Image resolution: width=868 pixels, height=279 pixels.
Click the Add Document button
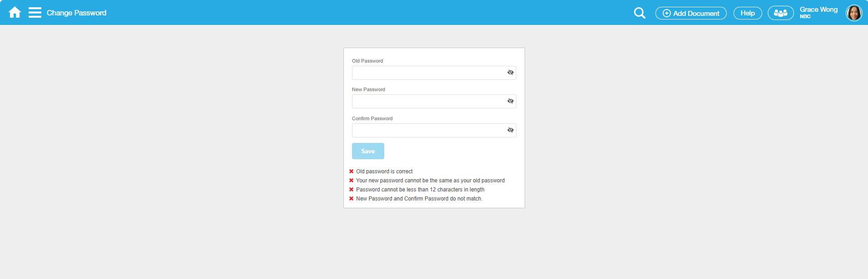690,13
